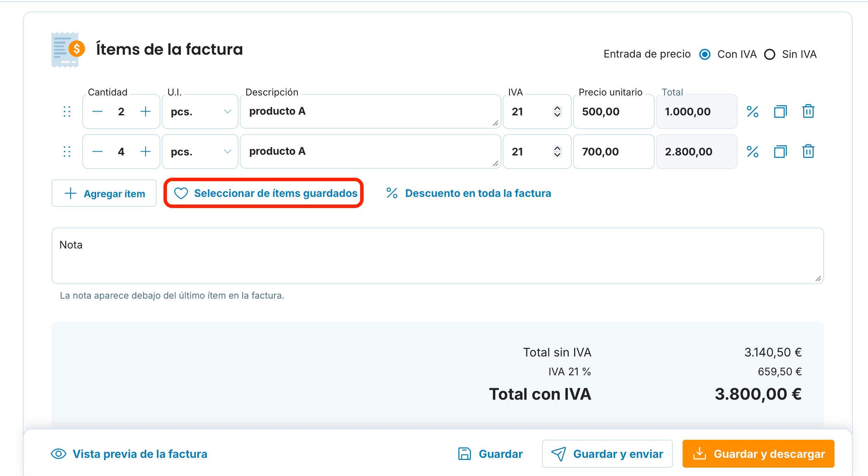
Task: Click the Total field showing 1.000,00
Action: coord(697,112)
